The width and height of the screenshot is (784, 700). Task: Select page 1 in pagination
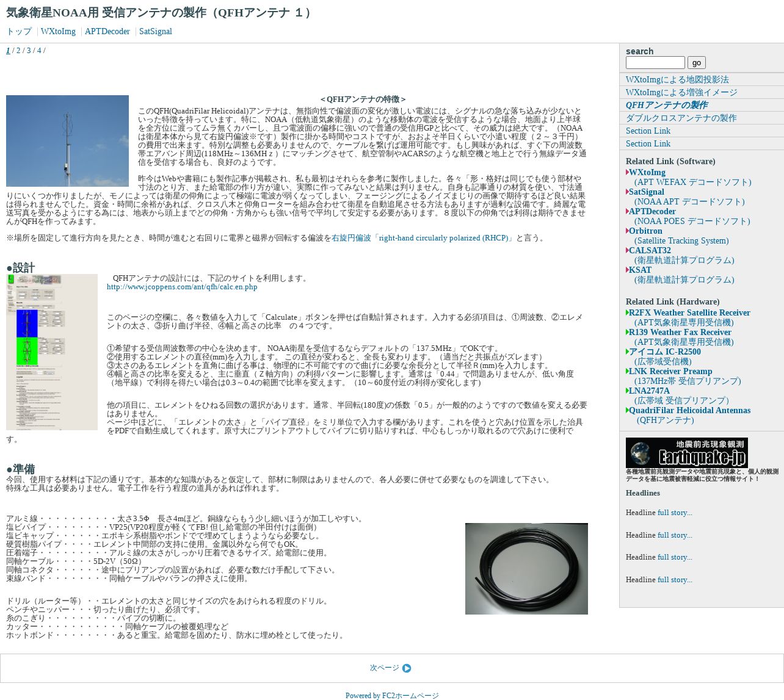[x=8, y=51]
